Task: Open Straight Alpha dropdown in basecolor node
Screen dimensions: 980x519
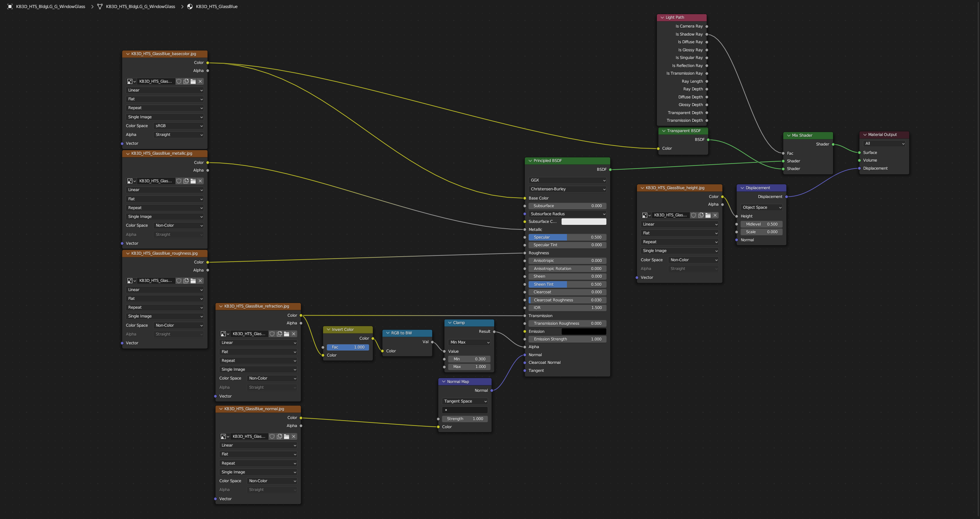Action: [x=179, y=134]
